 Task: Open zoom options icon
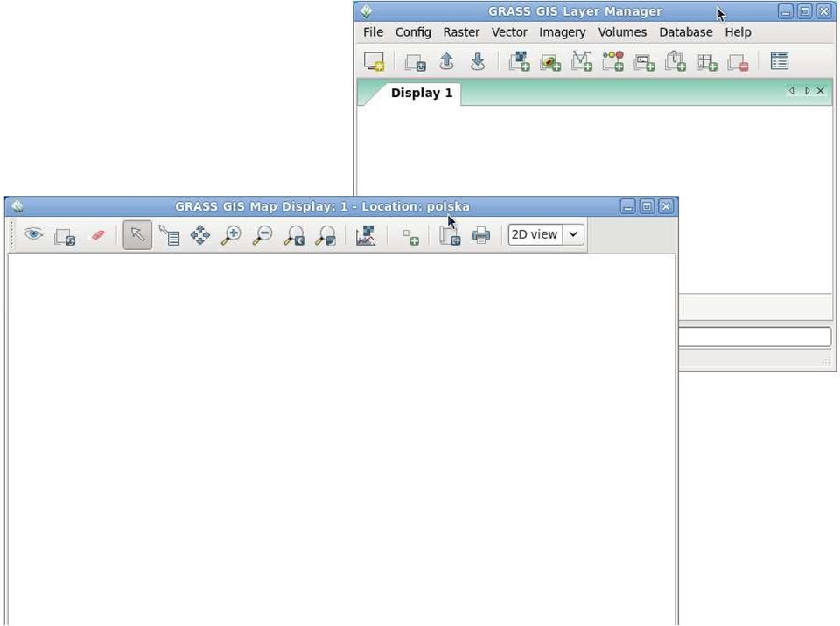(x=325, y=235)
